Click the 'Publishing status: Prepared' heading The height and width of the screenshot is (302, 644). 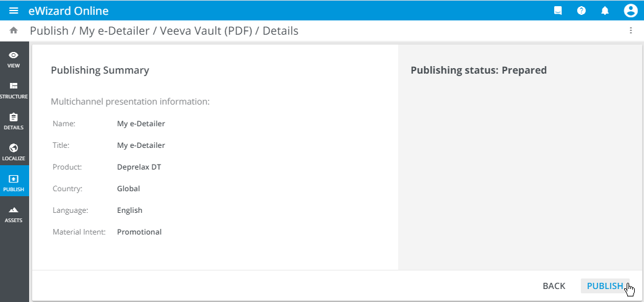479,71
